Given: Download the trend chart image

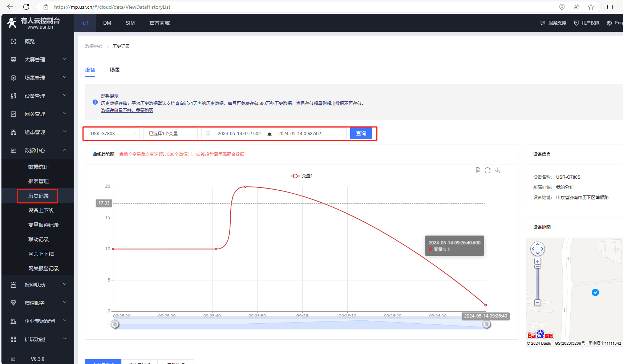Looking at the screenshot, I should coord(497,170).
